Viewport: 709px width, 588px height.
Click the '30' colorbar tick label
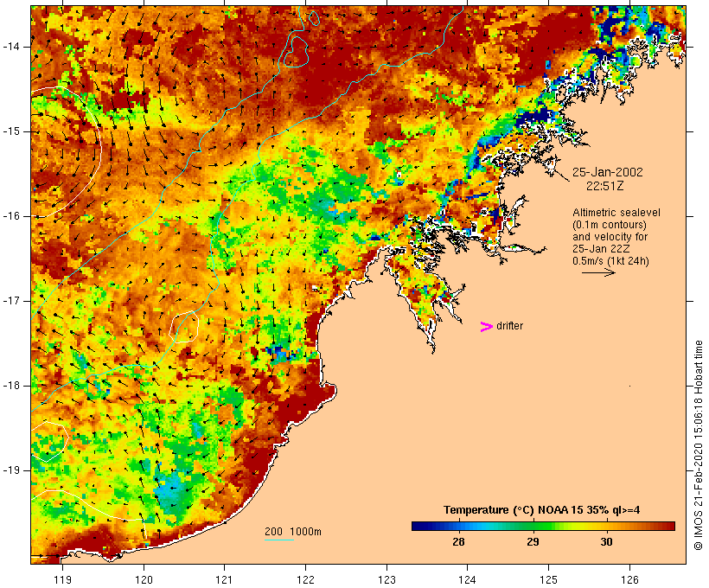tap(606, 542)
